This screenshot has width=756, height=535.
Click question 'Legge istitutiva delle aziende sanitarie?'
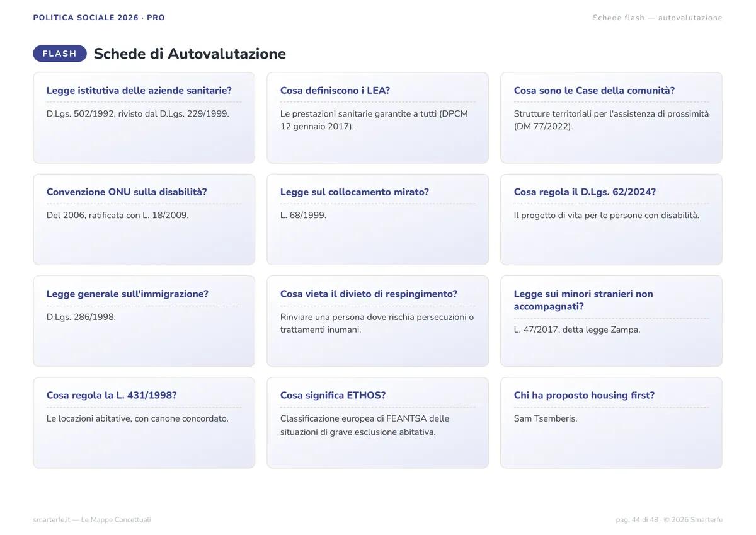[139, 90]
